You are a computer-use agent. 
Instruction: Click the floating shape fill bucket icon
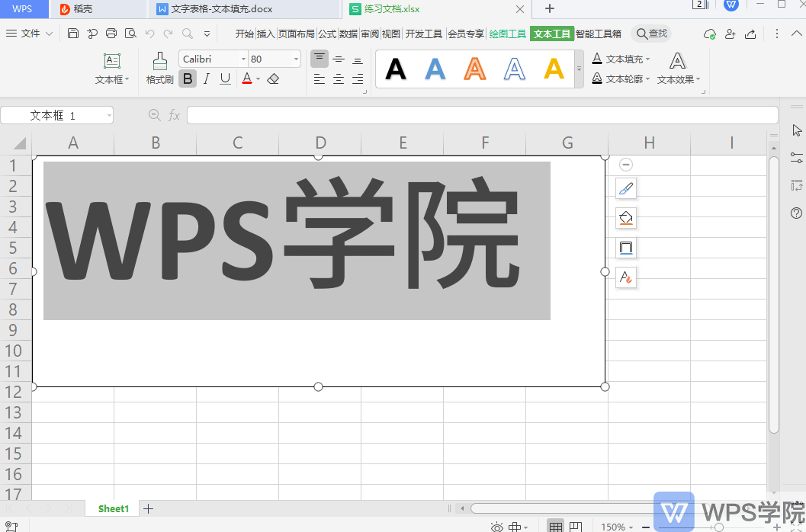pos(626,218)
